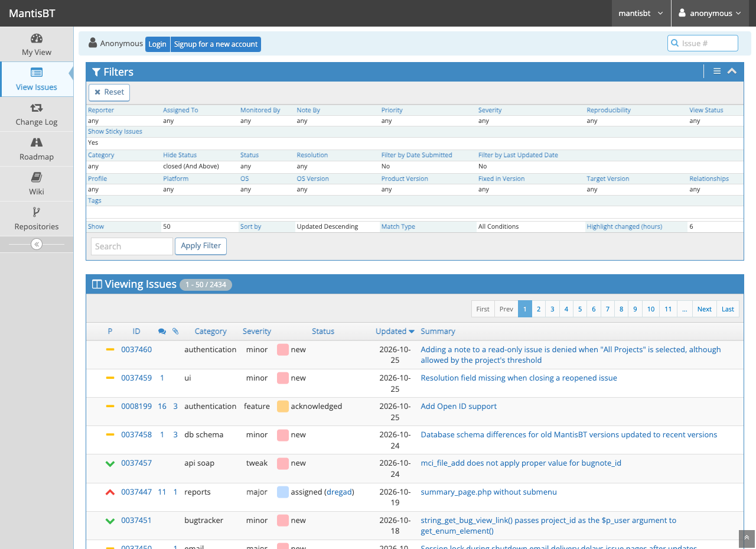The image size is (756, 549).
Task: Open Filters panel hamburger menu icon
Action: pyautogui.click(x=717, y=72)
